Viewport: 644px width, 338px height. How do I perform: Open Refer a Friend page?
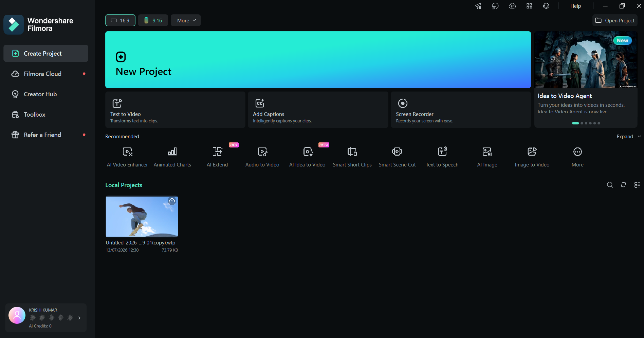46,135
